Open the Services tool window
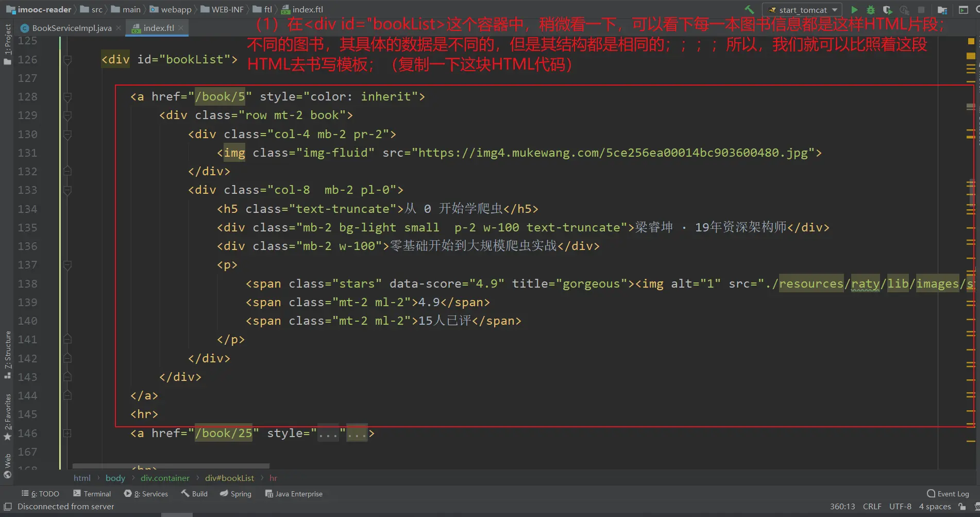The height and width of the screenshot is (517, 980). pyautogui.click(x=146, y=494)
